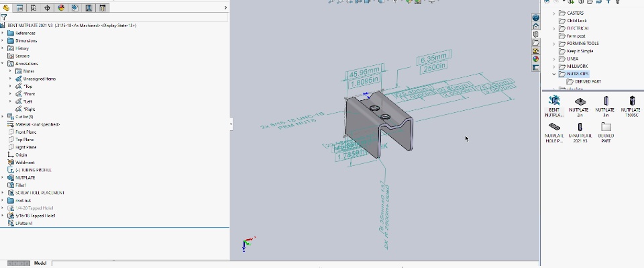Open the ConfigurationManager tab icon
The image size is (644, 268).
point(34,8)
